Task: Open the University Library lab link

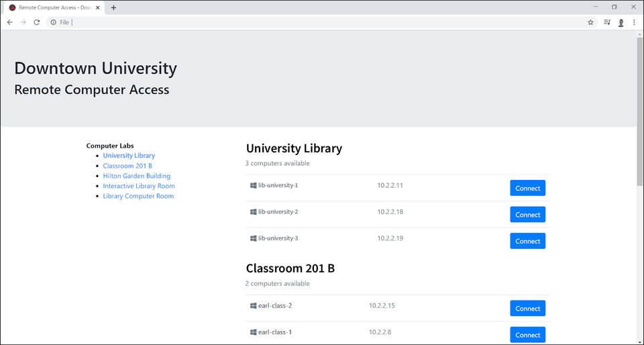Action: tap(129, 156)
